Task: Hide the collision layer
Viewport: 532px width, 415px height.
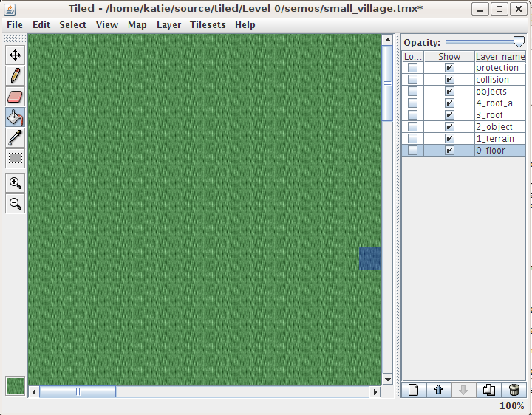Action: tap(449, 80)
